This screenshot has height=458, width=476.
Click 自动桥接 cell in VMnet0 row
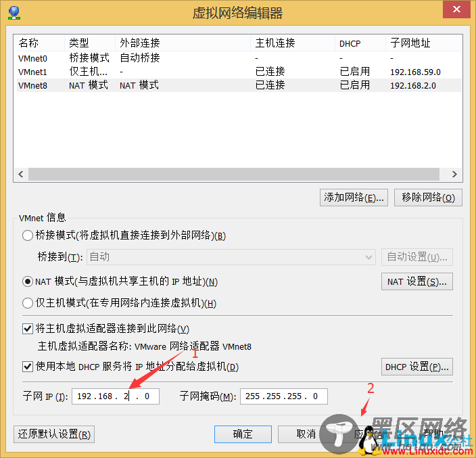(x=140, y=58)
